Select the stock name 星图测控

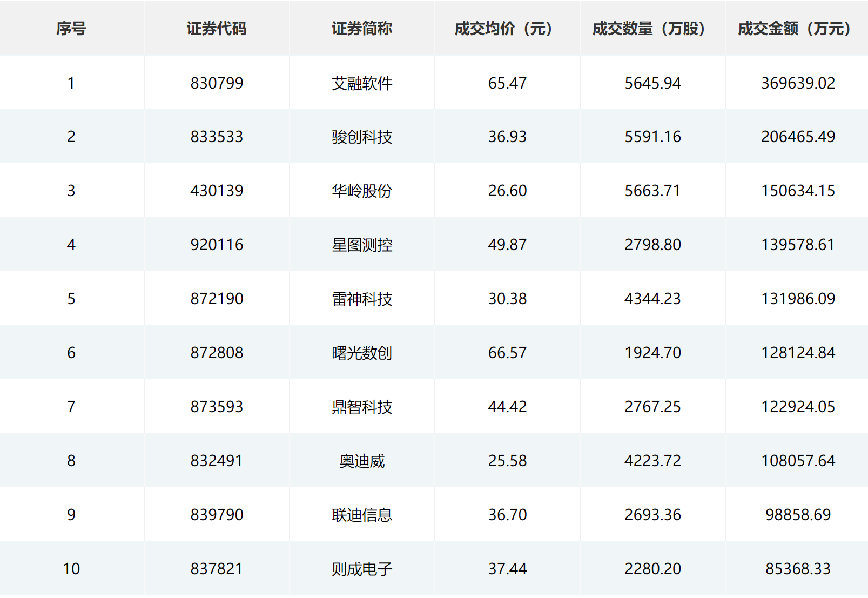point(362,245)
